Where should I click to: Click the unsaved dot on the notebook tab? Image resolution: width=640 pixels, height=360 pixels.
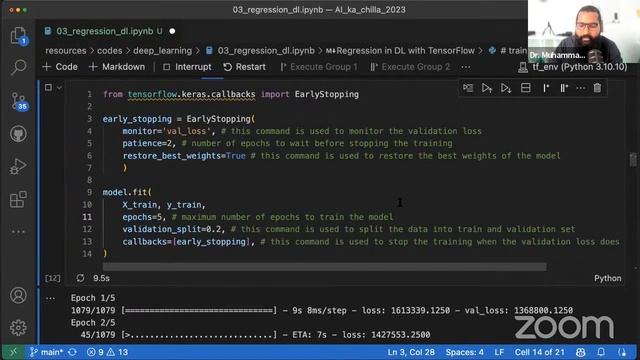[x=172, y=31]
